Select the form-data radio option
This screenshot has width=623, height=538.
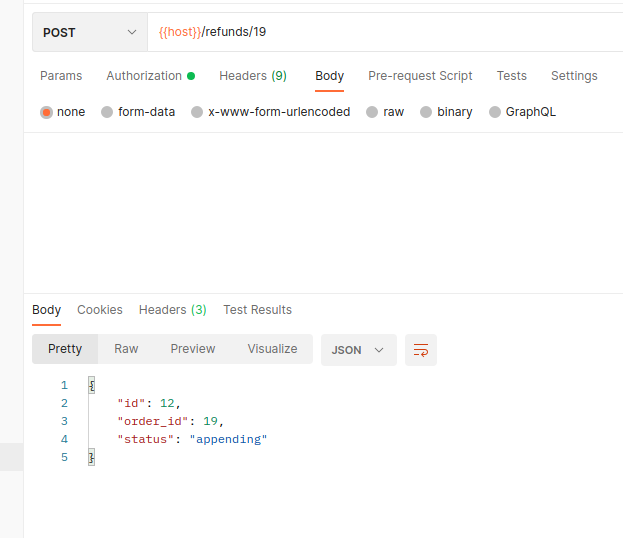click(x=107, y=112)
